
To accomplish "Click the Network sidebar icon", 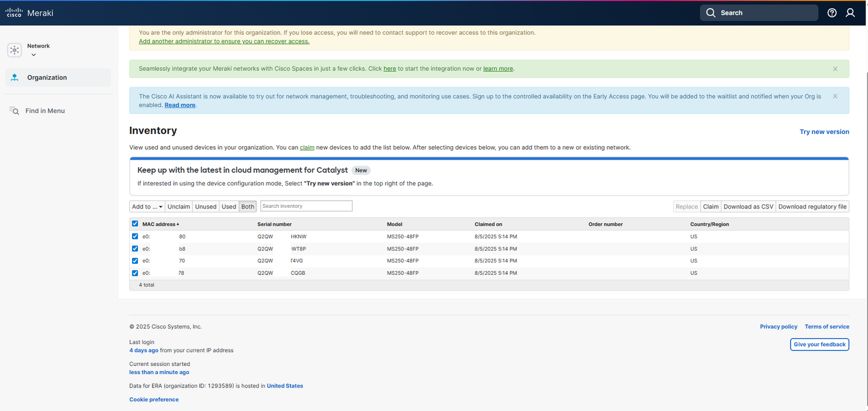I will 15,50.
